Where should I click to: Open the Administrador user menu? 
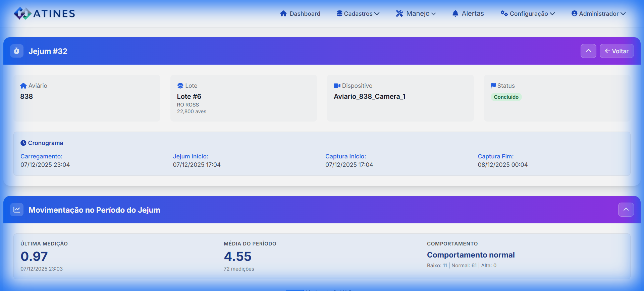coord(598,13)
